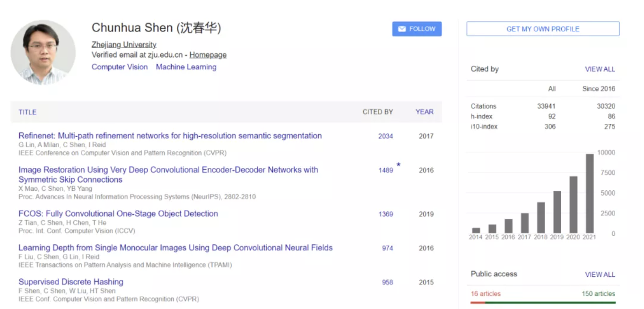Select the Computer Vision interest tag
Screen dimensions: 644x309
point(120,67)
